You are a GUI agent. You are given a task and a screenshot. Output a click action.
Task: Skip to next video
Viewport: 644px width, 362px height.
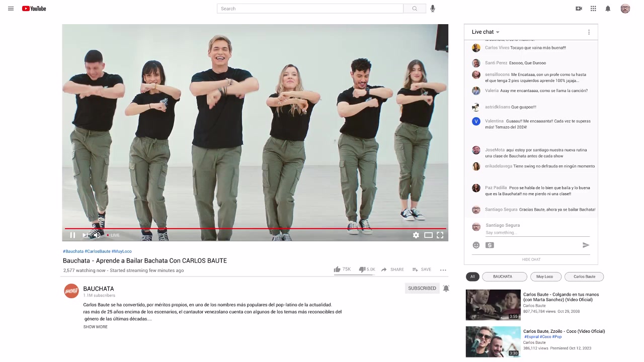coord(85,235)
